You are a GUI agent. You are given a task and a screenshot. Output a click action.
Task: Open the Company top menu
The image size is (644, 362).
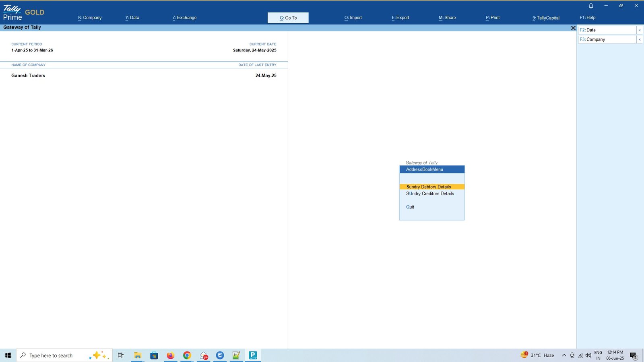90,18
